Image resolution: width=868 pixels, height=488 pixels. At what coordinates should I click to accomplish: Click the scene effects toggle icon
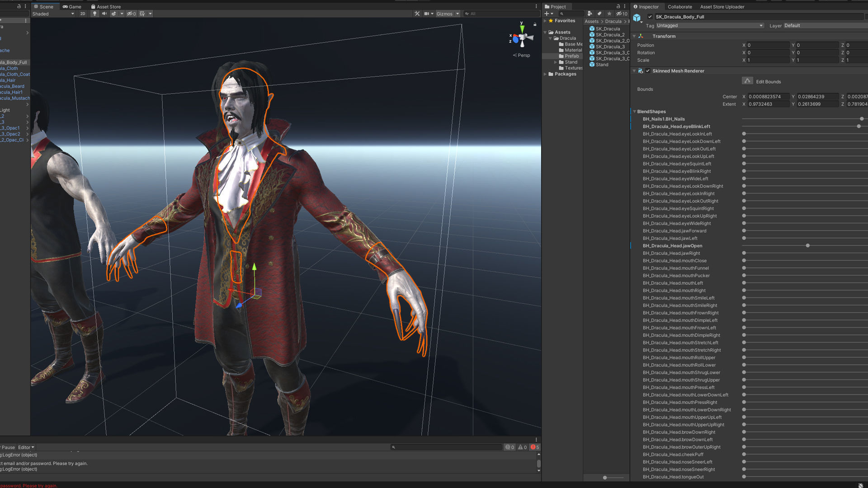tap(114, 14)
